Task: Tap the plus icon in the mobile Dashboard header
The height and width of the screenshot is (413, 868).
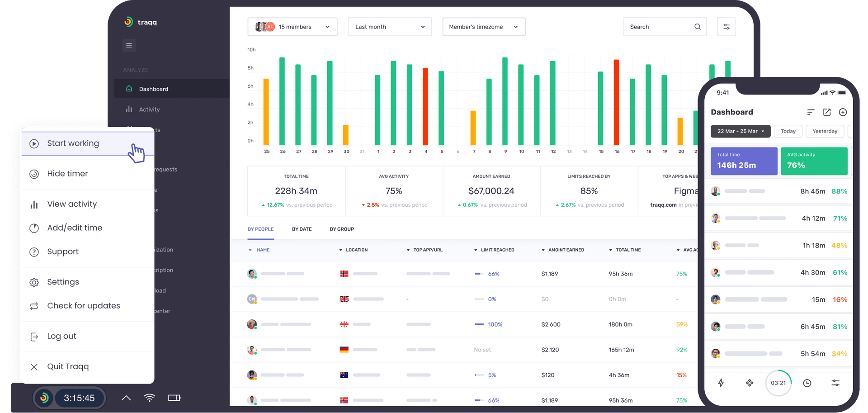Action: [x=843, y=112]
